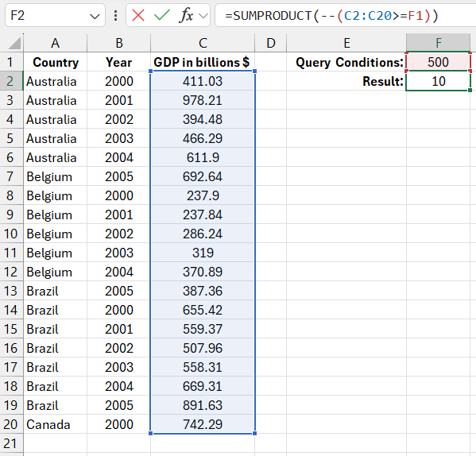Select column D header

270,43
